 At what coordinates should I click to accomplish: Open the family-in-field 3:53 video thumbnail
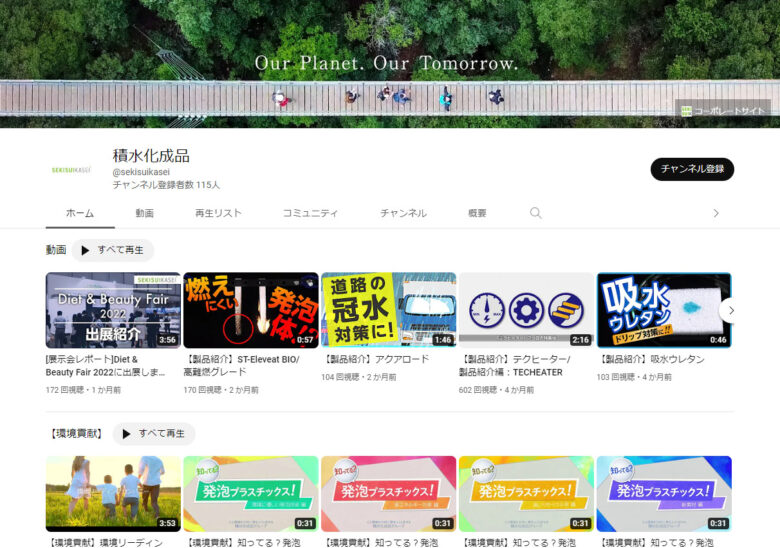pyautogui.click(x=113, y=494)
